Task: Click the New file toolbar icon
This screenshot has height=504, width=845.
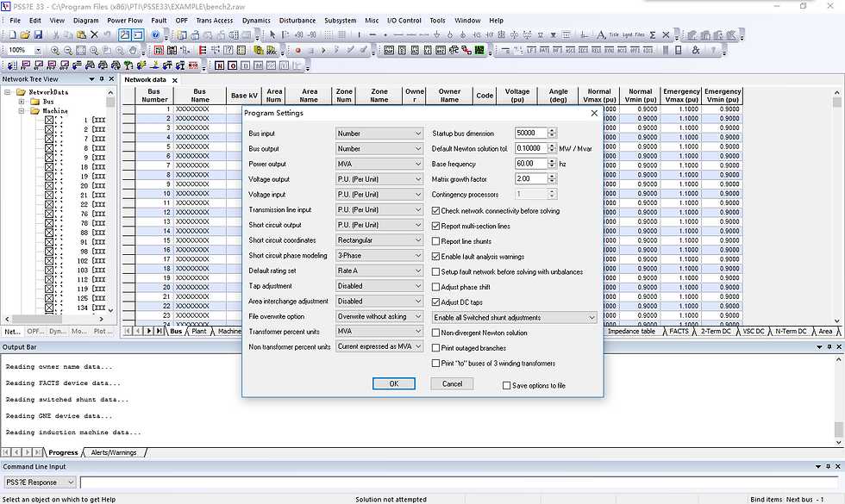Action: [12, 35]
